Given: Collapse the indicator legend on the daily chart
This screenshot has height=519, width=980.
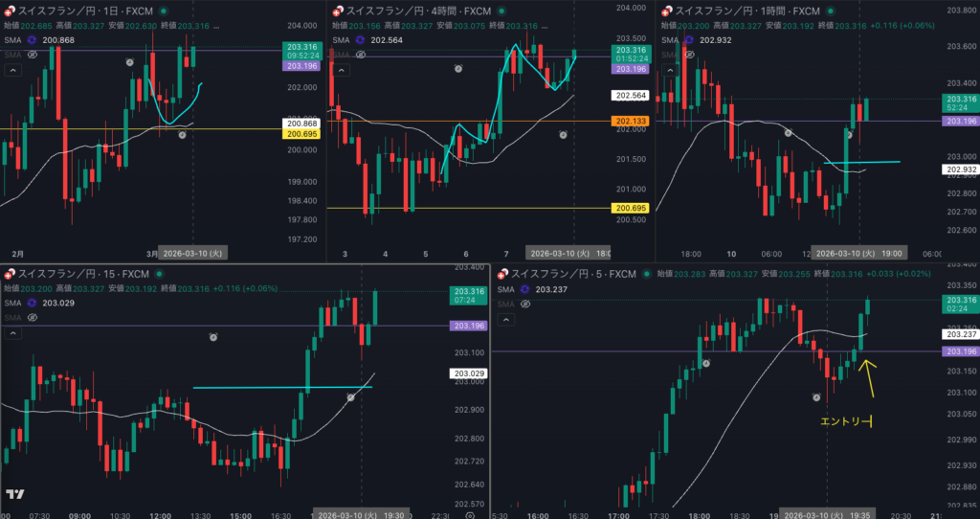Looking at the screenshot, I should (13, 71).
